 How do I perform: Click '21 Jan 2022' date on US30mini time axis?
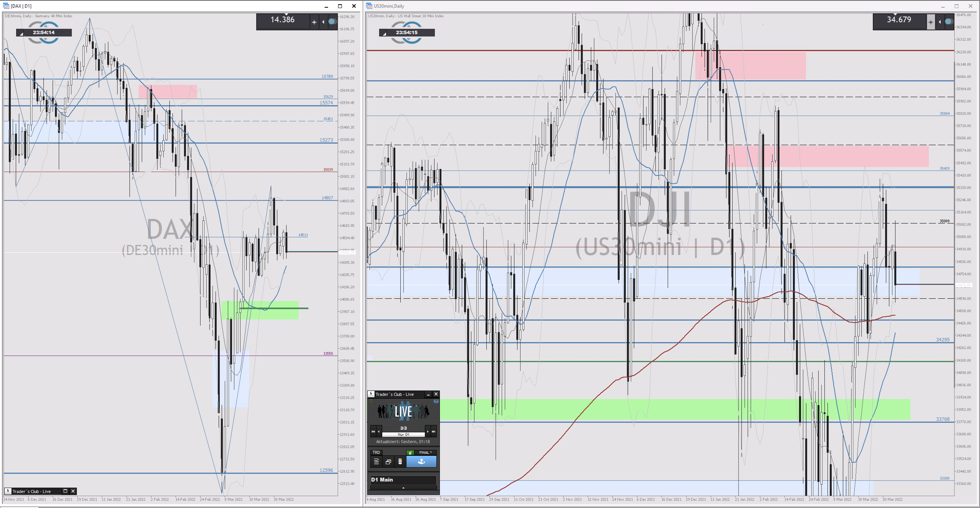[745, 499]
